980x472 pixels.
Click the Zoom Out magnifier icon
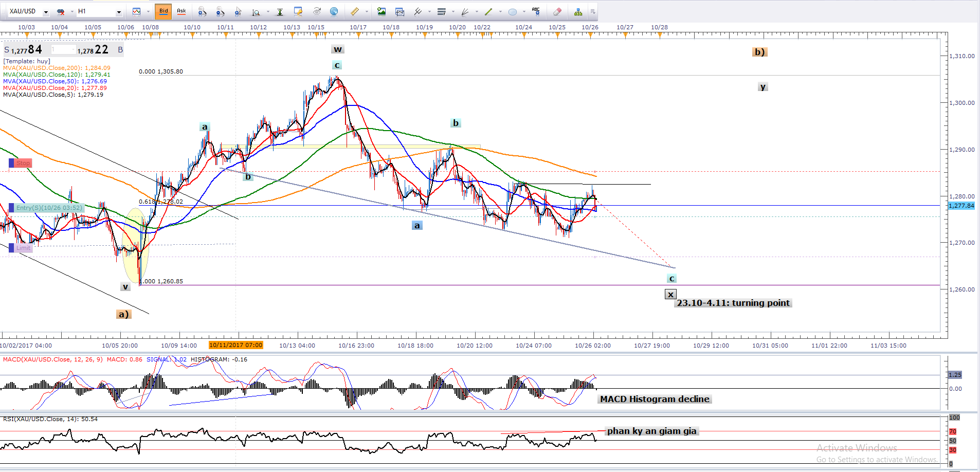coord(220,11)
